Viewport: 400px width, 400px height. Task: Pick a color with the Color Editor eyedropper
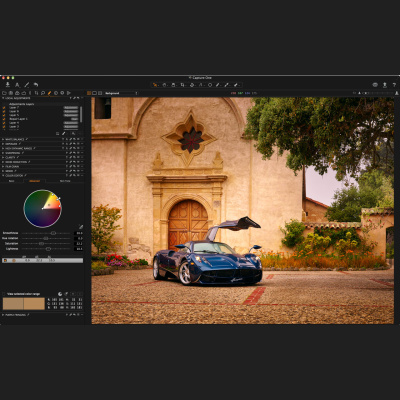[81, 227]
